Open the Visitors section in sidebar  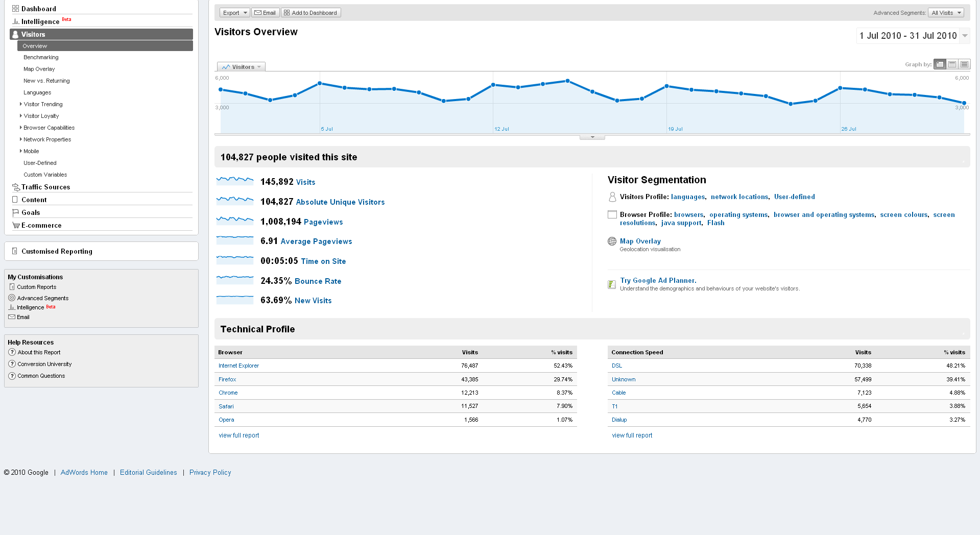click(x=101, y=34)
